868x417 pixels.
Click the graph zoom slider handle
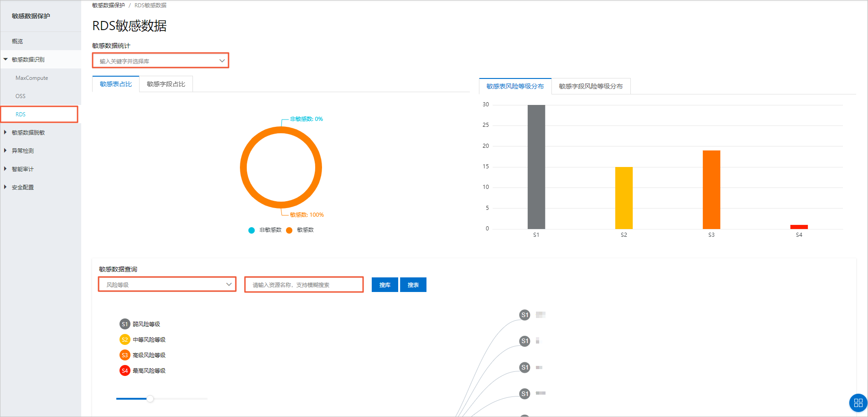coord(150,399)
